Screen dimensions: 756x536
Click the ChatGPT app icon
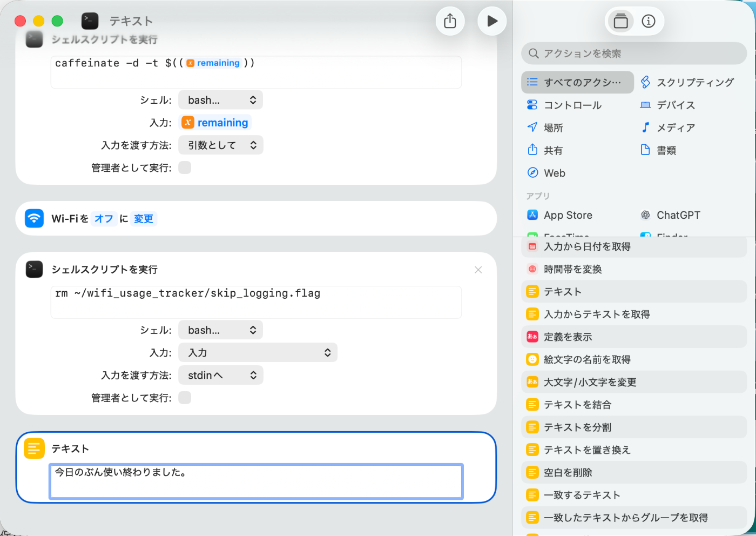[645, 215]
